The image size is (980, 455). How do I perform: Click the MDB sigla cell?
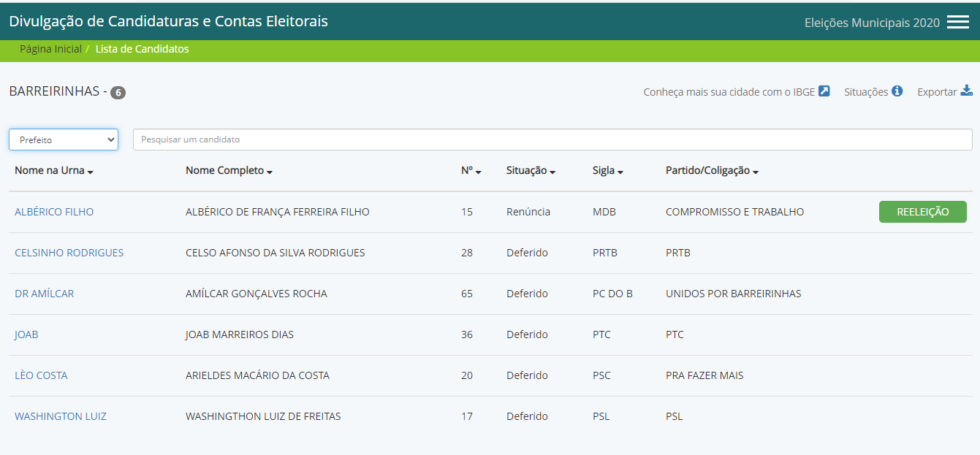tap(604, 212)
